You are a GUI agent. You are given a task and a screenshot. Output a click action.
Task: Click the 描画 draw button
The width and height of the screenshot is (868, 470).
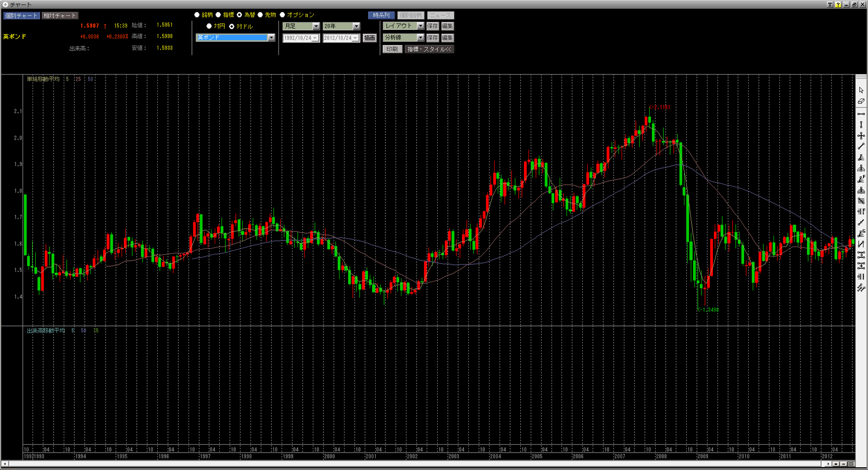click(370, 38)
